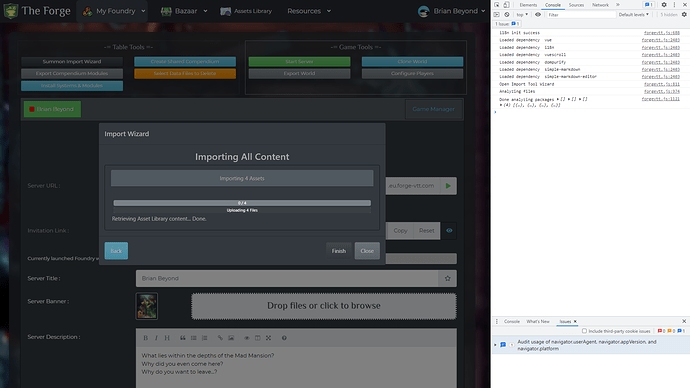
Task: Toggle fullscreen mode in description editor
Action: [x=268, y=338]
